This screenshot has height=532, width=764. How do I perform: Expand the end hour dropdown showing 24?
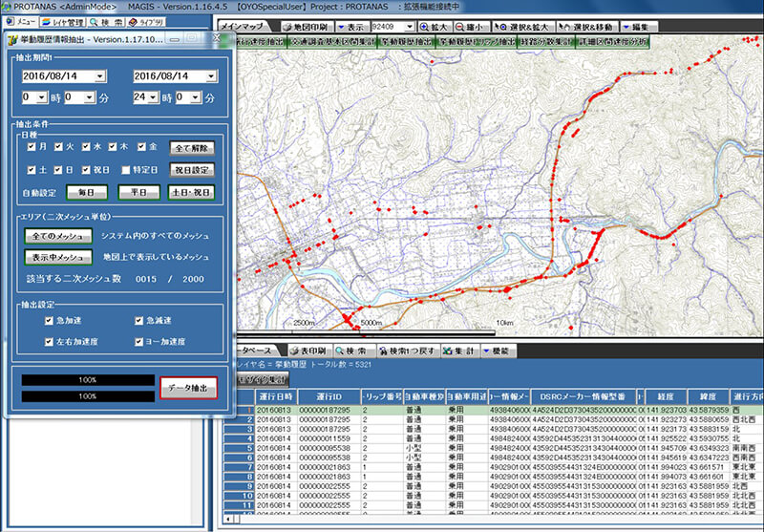pyautogui.click(x=151, y=97)
